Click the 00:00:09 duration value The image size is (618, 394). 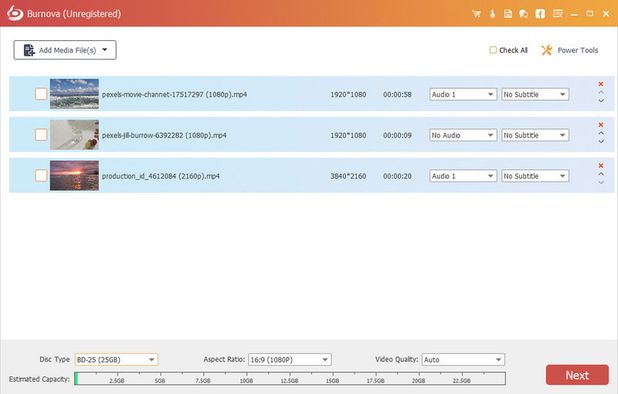click(x=397, y=135)
